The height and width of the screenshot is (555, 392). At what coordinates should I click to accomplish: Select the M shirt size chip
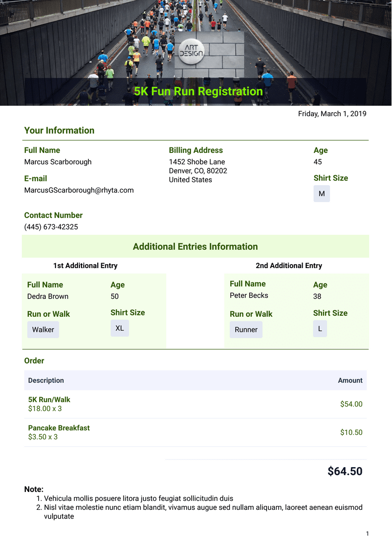322,194
